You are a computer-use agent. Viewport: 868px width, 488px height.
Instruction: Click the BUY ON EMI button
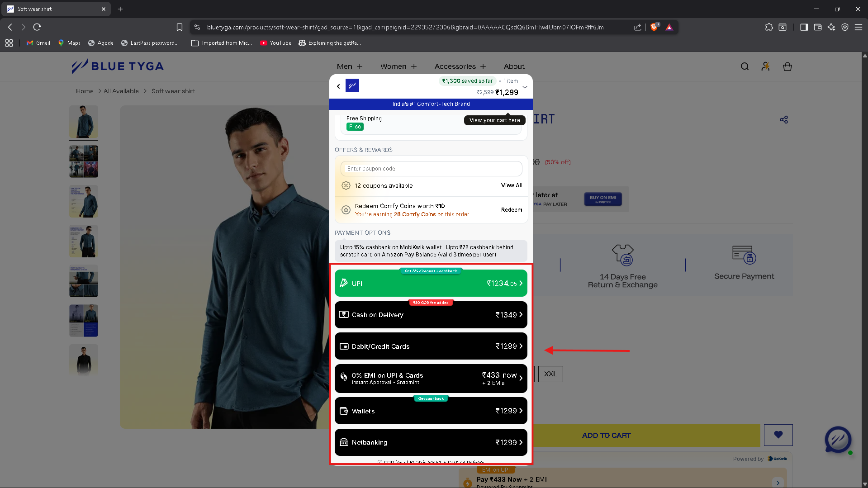603,199
